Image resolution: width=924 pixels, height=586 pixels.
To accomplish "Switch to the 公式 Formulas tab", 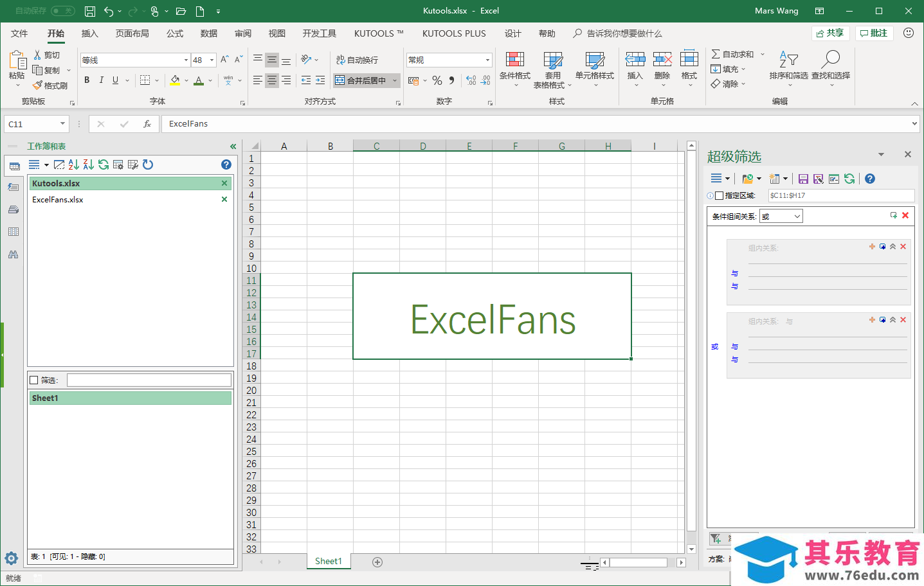I will click(x=175, y=33).
